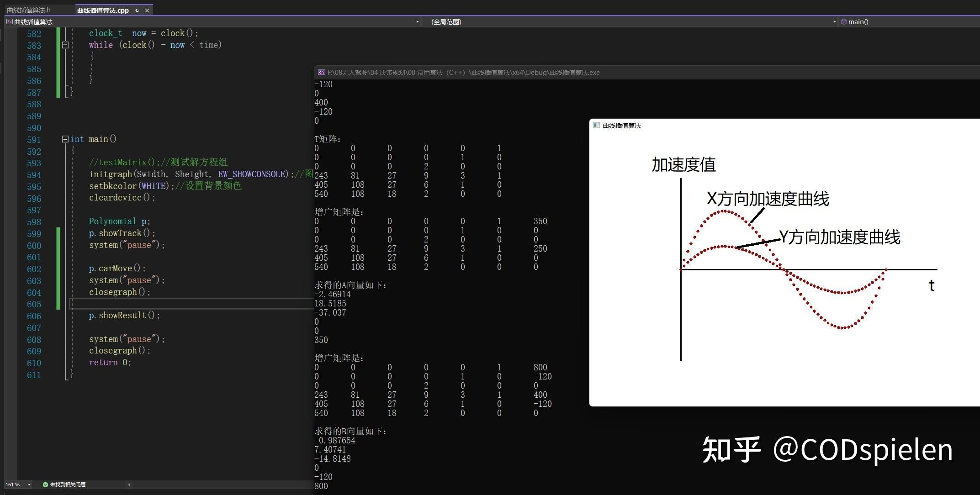Open the 161% zoom level dropdown
This screenshot has width=980, height=495.
pyautogui.click(x=29, y=485)
